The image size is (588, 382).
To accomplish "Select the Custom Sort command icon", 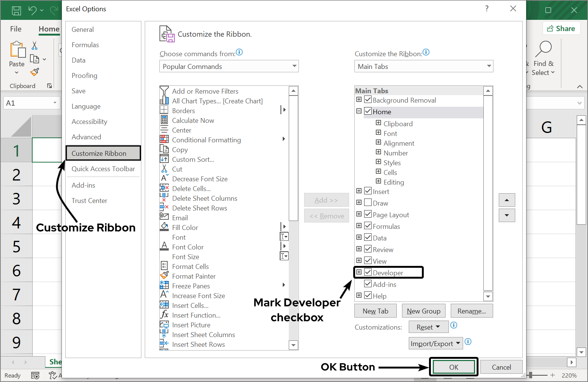I will [164, 159].
